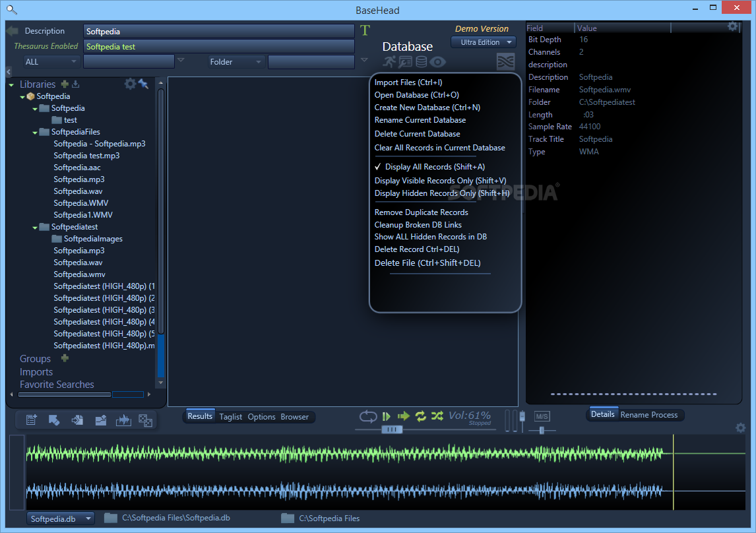The image size is (756, 533).
Task: Choose Open Database (Ctrl+O)
Action: coord(416,95)
